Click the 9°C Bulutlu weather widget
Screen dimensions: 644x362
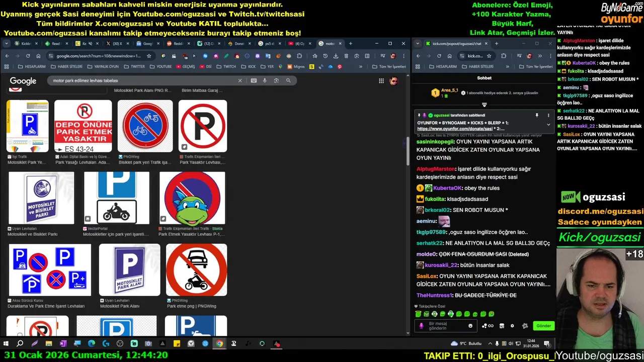tap(466, 344)
